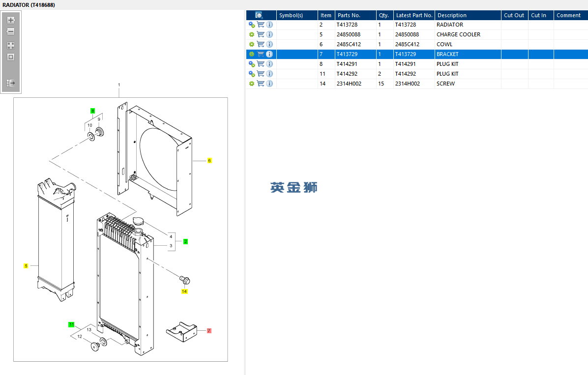Viewport: 588px width, 375px height.
Task: Select callout 5 on charge cooler
Action: pos(26,266)
